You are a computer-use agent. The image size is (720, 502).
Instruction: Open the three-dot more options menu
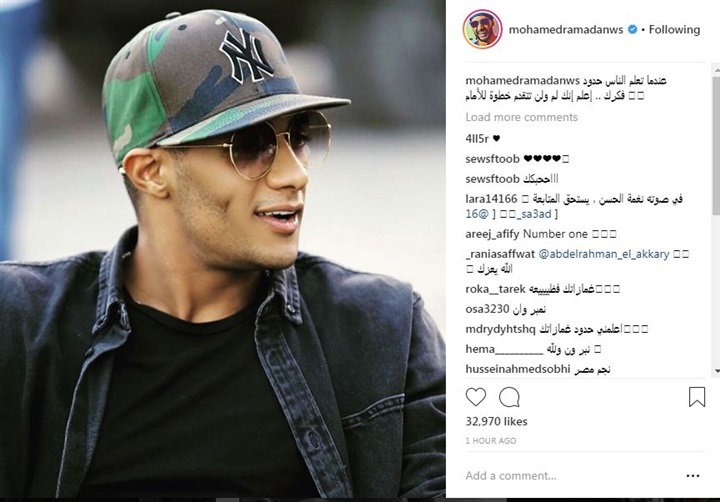(692, 476)
